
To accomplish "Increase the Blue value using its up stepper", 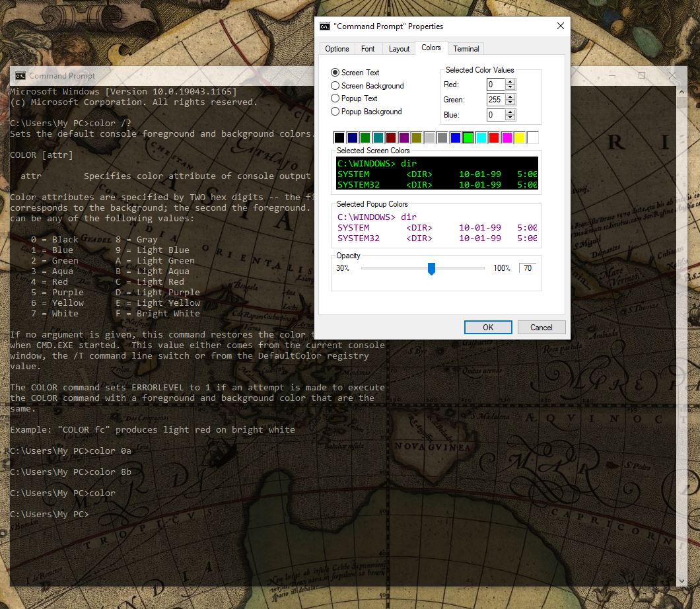I will pyautogui.click(x=510, y=112).
